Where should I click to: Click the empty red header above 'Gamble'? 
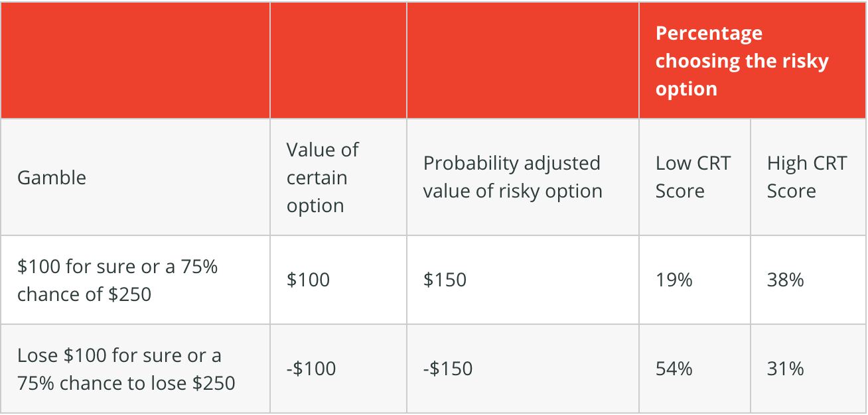pyautogui.click(x=135, y=61)
